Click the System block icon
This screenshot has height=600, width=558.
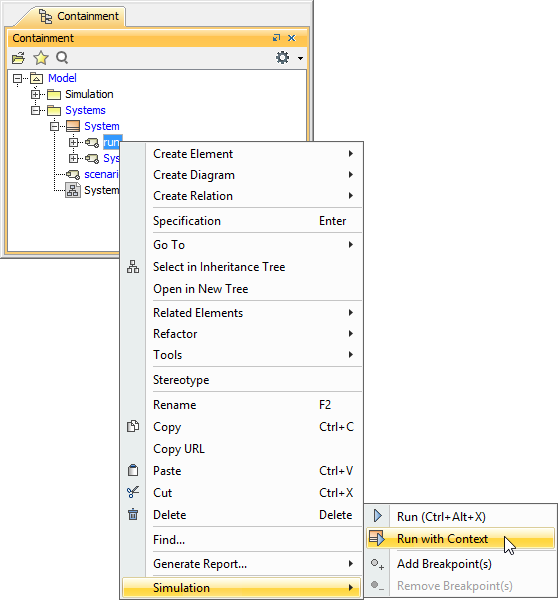tap(73, 126)
